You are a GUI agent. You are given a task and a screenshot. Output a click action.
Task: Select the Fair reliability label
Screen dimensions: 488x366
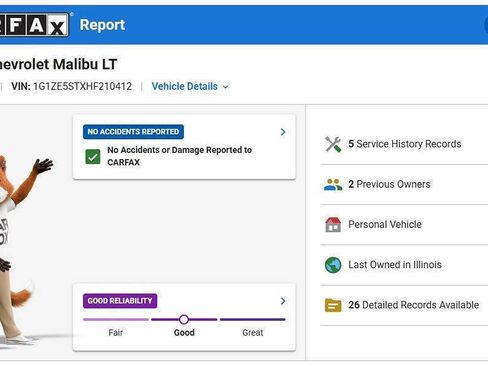pos(116,333)
